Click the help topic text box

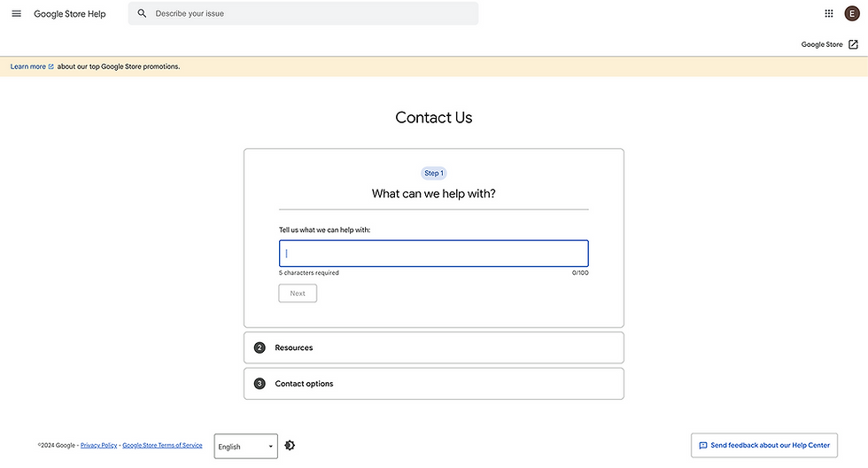point(433,253)
